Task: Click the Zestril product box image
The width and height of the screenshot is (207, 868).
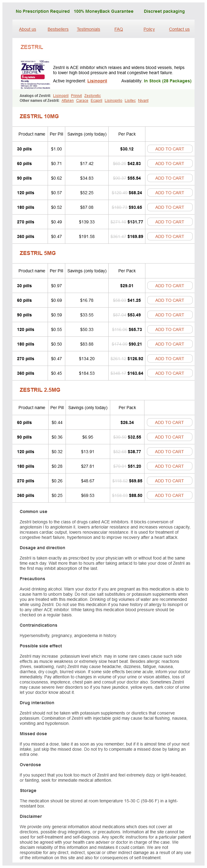Action: pos(35,74)
